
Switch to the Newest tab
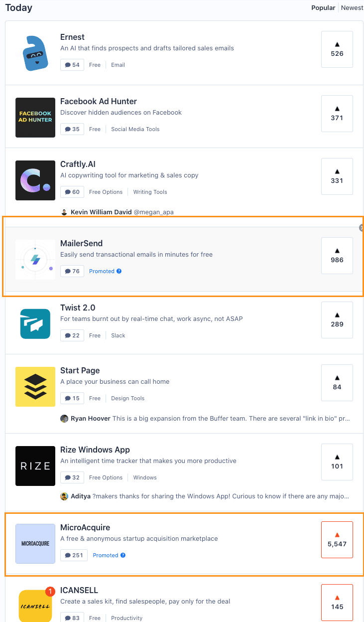(352, 7)
